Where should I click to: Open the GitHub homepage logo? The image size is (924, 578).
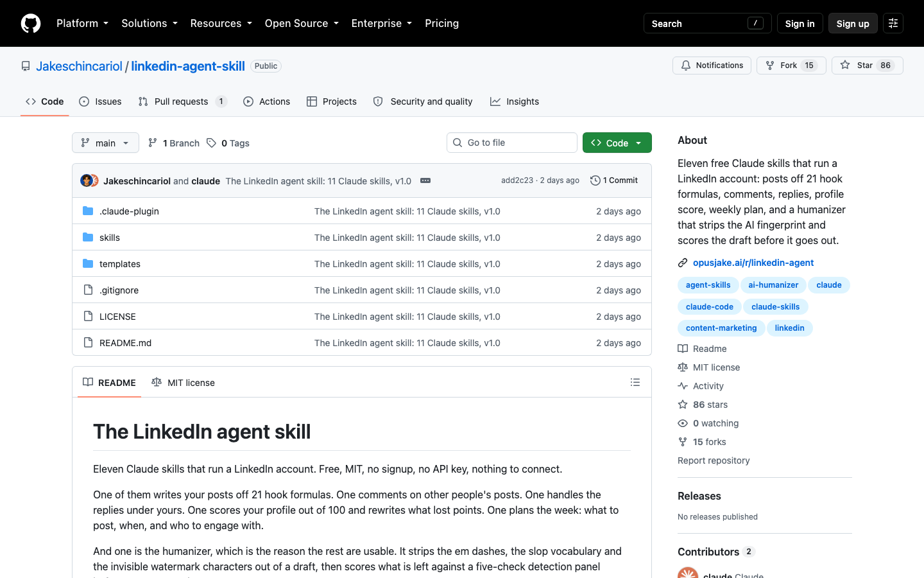[x=31, y=23]
